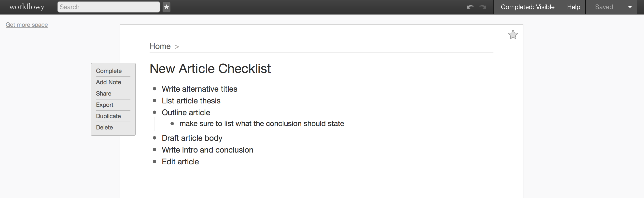Select Duplicate in the context menu
Image resolution: width=644 pixels, height=198 pixels.
coord(108,116)
